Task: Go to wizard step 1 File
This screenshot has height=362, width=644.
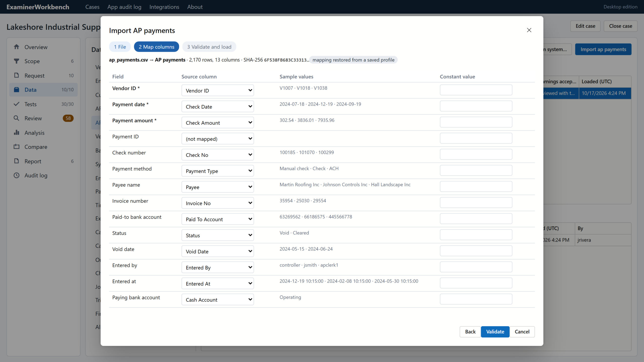Action: coord(120,47)
